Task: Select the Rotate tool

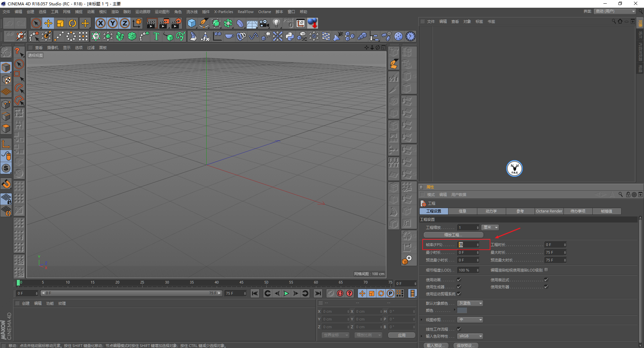Action: 72,23
